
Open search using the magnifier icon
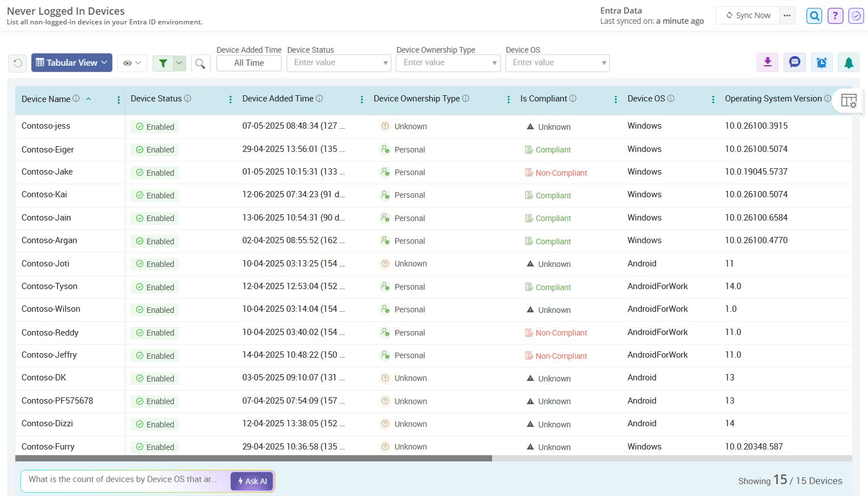201,63
